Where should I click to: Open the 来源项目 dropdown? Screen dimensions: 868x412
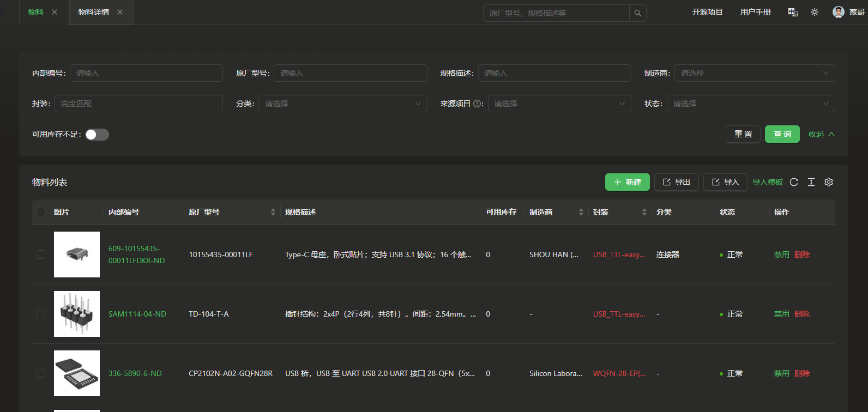(x=559, y=104)
